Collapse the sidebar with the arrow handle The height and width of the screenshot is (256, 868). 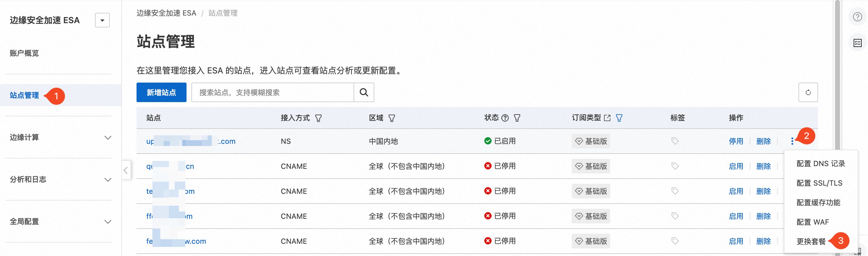tap(126, 170)
